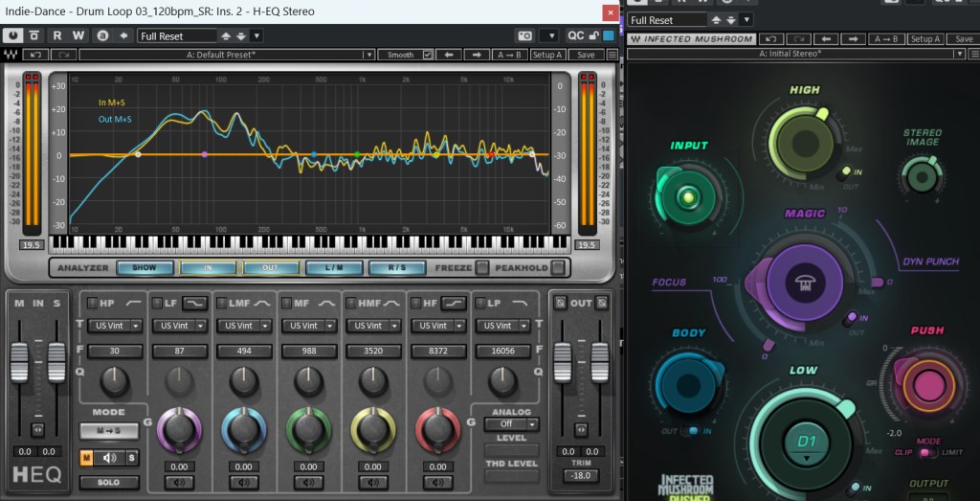Click the speaker icon under the LMF gain
The height and width of the screenshot is (501, 980).
(243, 482)
